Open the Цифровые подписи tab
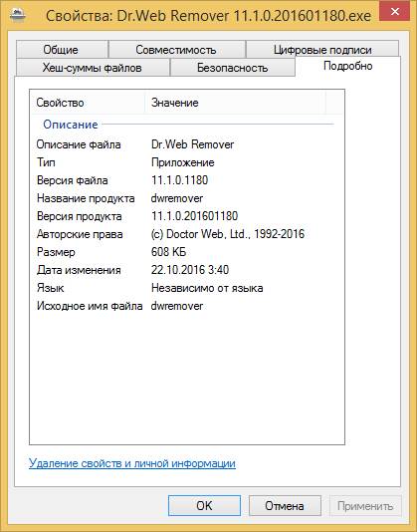This screenshot has height=532, width=417. [322, 50]
